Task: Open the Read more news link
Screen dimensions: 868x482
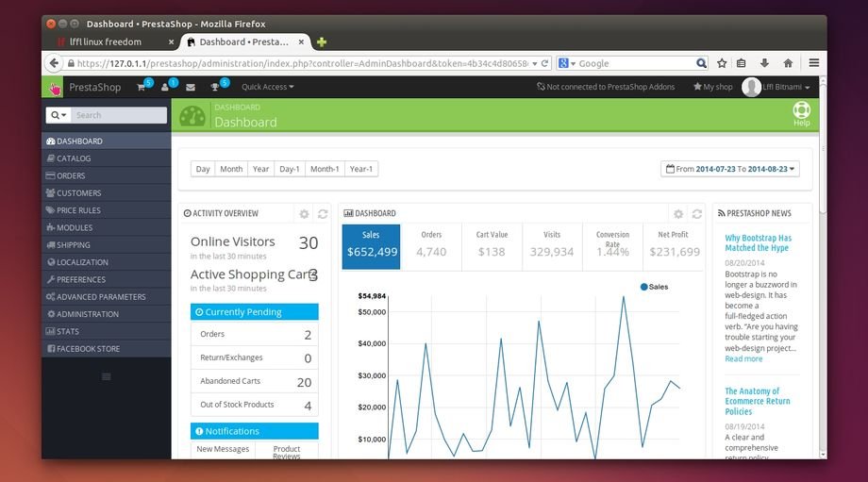Action: pyautogui.click(x=743, y=358)
